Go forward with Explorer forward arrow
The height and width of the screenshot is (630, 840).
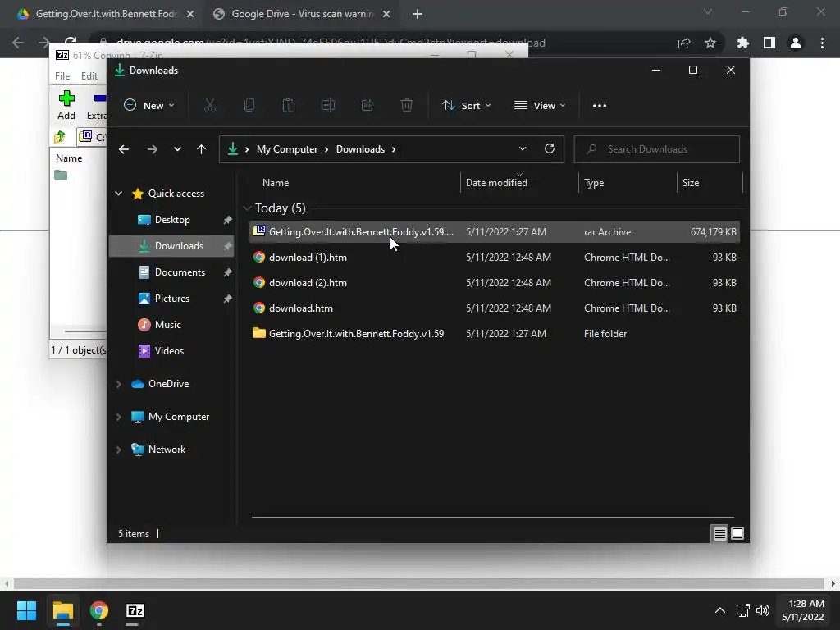152,149
